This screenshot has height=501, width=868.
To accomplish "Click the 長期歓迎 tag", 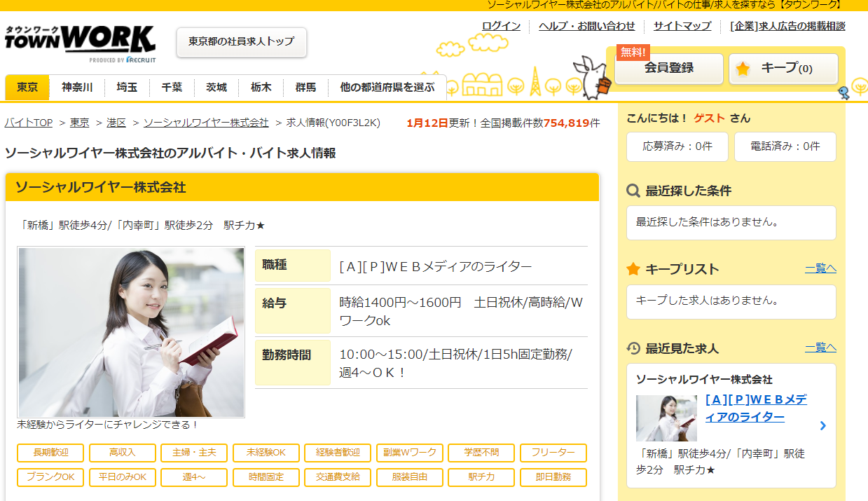I will click(x=50, y=453).
